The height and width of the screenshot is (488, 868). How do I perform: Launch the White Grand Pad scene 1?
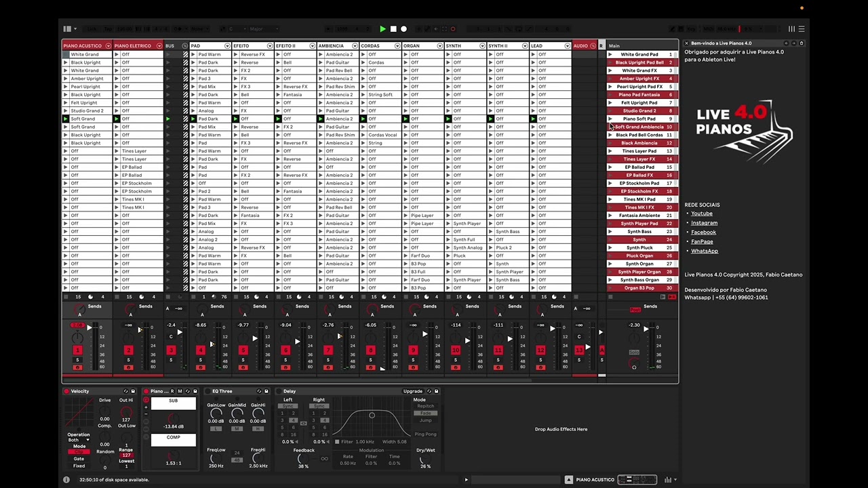[x=610, y=54]
